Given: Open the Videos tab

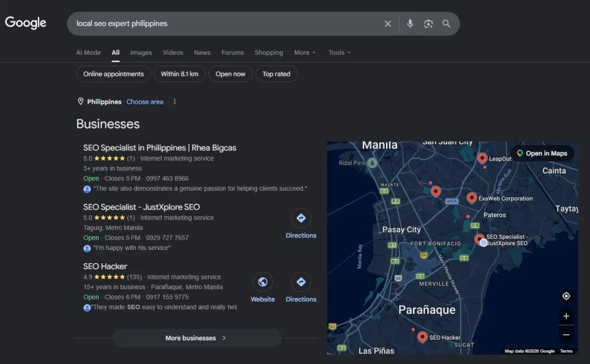Looking at the screenshot, I should coord(173,52).
